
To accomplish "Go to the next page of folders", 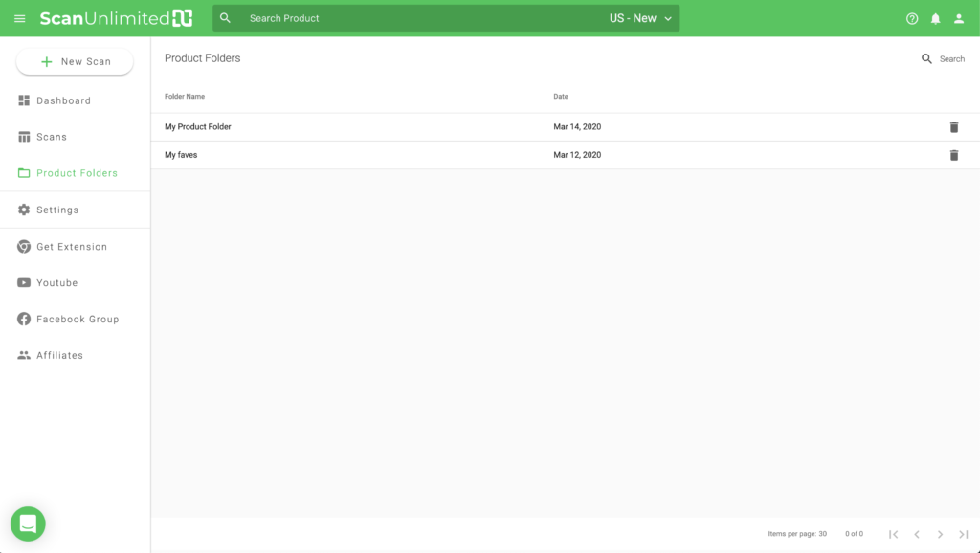I will (x=940, y=534).
